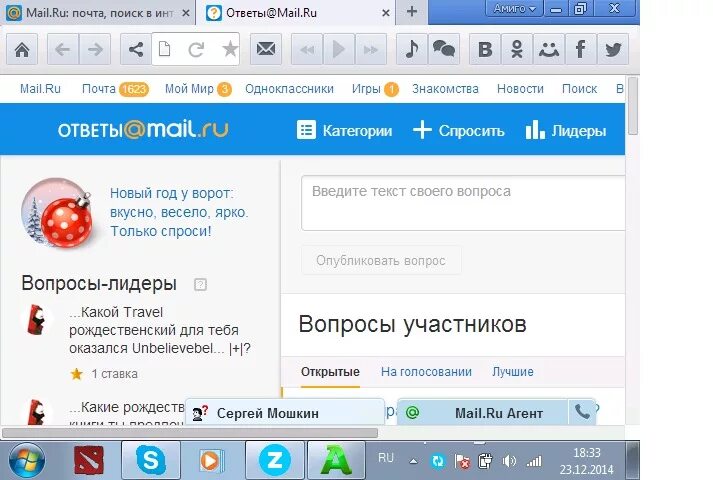
Task: Open the Новый год у ворот promo link
Action: (x=179, y=212)
